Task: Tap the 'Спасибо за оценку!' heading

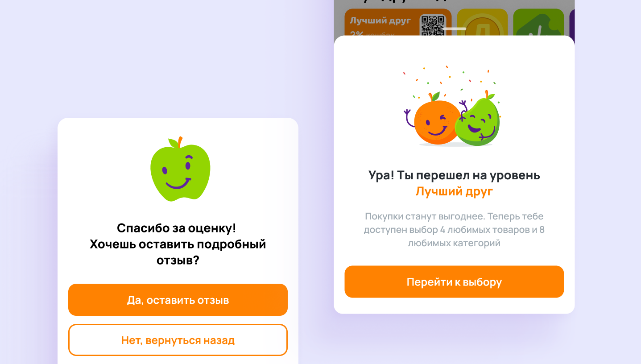Action: 176,228
